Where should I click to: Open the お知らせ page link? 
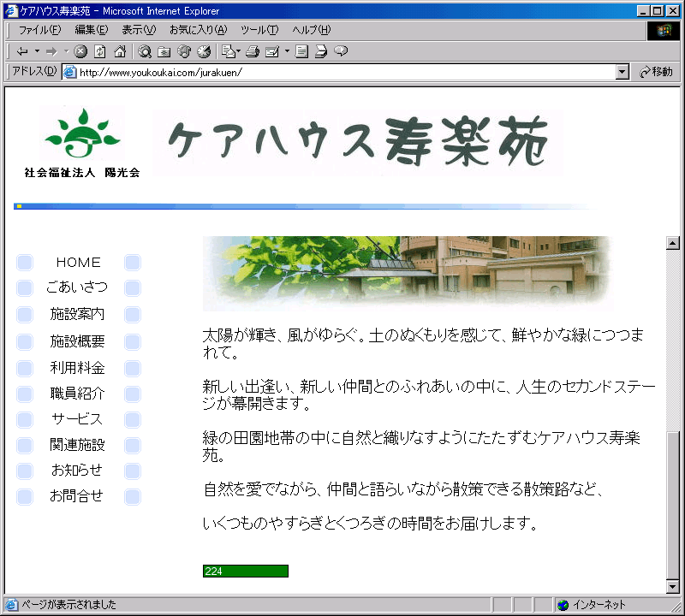click(x=77, y=471)
